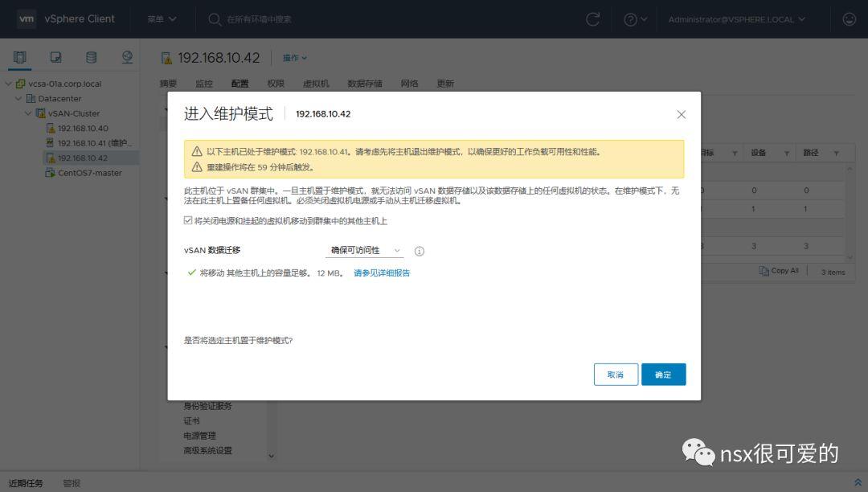Select host 192.168.10.42 in tree
The height and width of the screenshot is (492, 868).
(x=83, y=158)
